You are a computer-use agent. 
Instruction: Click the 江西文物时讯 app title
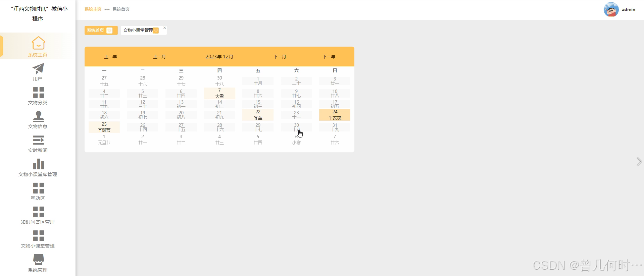tap(38, 14)
